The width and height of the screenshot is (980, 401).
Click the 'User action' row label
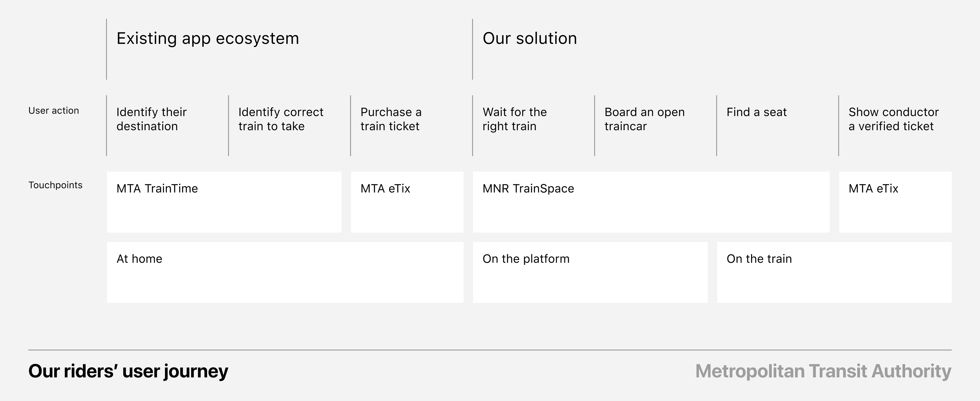click(54, 111)
